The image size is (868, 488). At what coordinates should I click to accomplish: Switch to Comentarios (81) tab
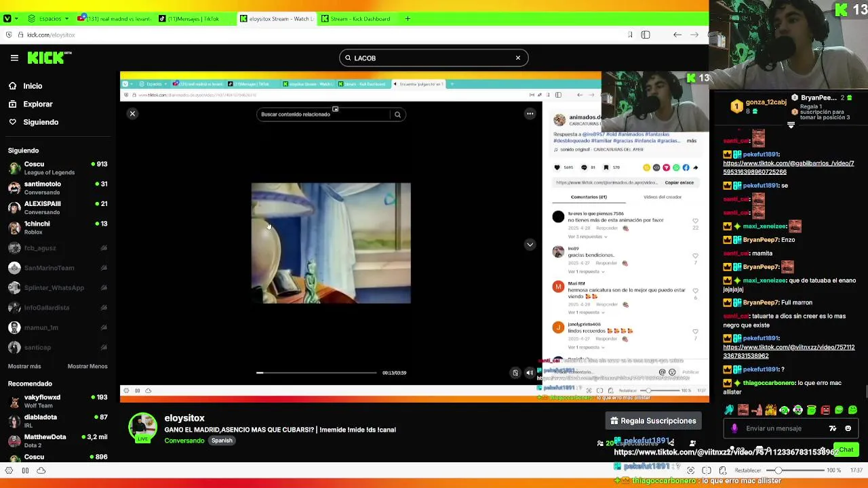click(589, 197)
